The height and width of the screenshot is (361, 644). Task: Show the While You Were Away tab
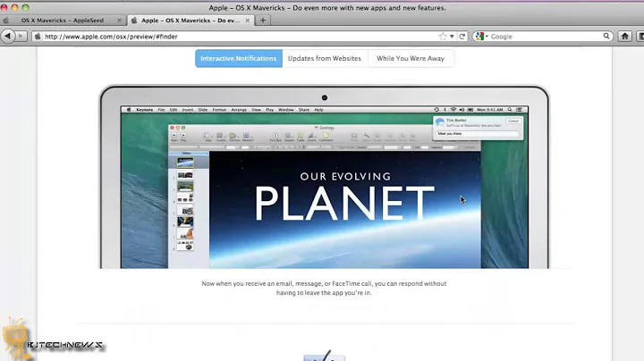[x=411, y=58]
